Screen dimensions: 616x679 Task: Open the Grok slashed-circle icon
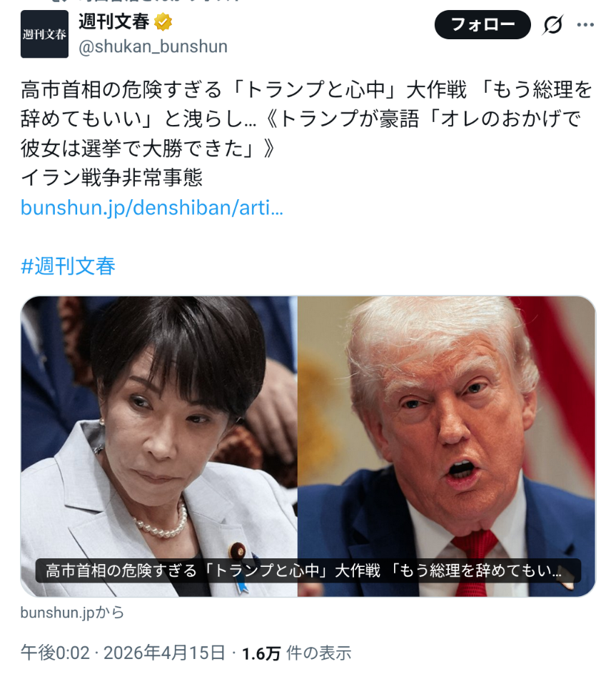click(552, 25)
